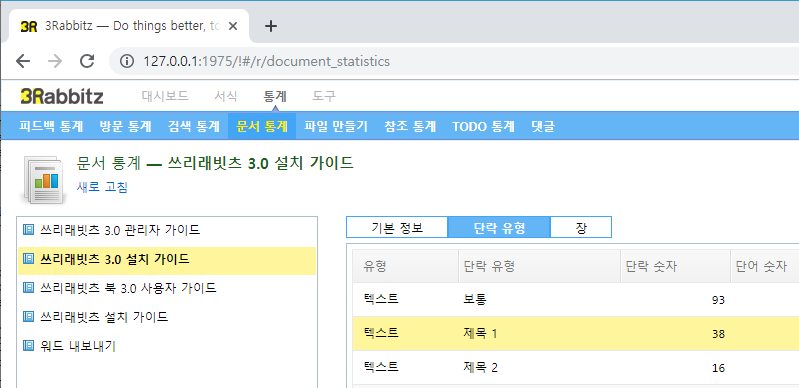Image resolution: width=799 pixels, height=388 pixels.
Task: Sort by the 단락 유형 column header
Action: coord(540,266)
